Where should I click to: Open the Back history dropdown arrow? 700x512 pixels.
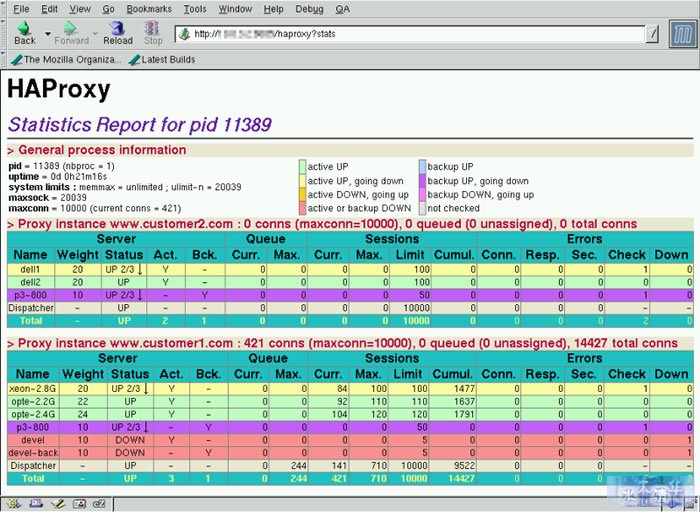coord(47,34)
